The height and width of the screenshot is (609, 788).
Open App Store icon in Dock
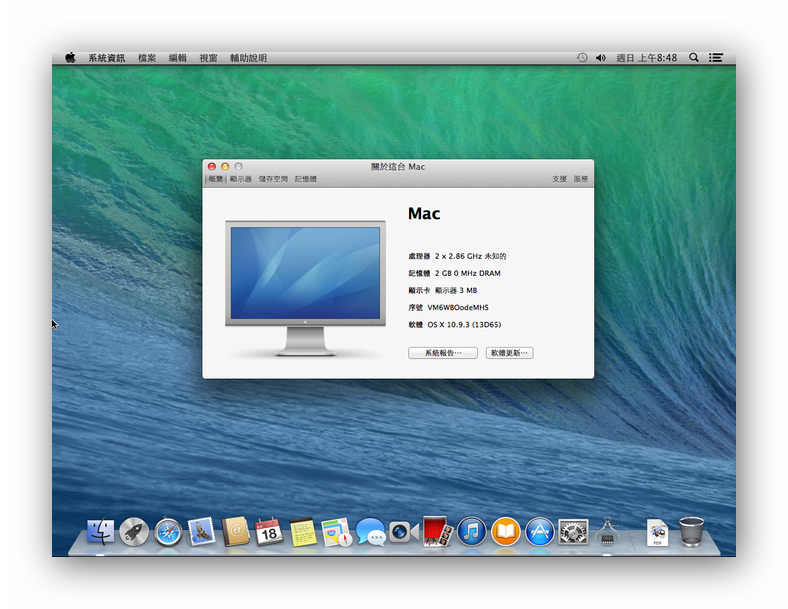(539, 532)
